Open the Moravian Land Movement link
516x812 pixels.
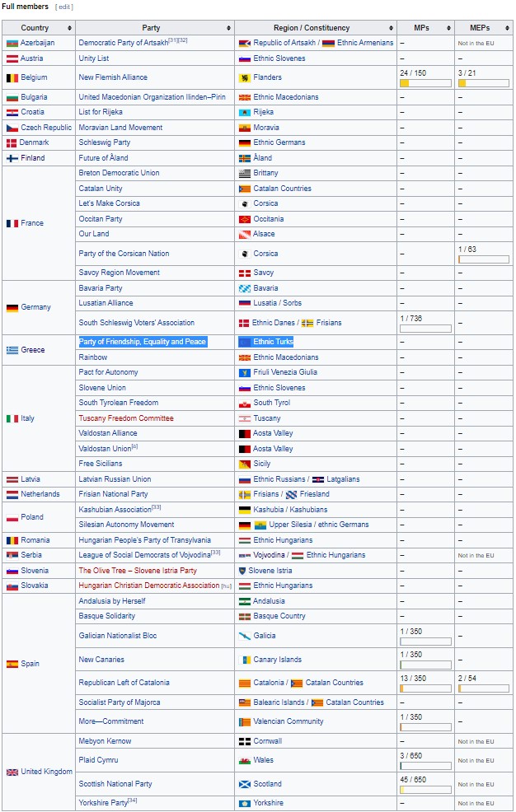point(120,128)
